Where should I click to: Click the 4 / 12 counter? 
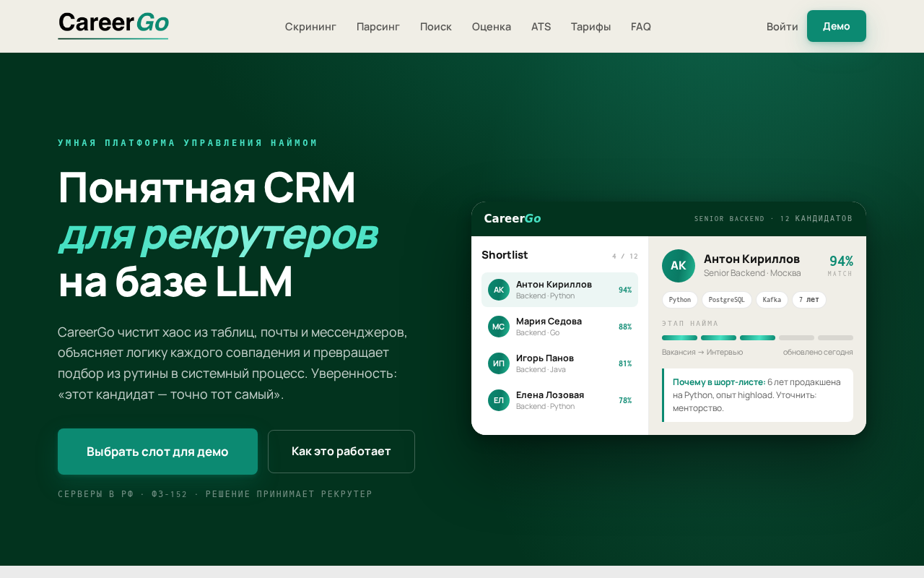(x=625, y=256)
